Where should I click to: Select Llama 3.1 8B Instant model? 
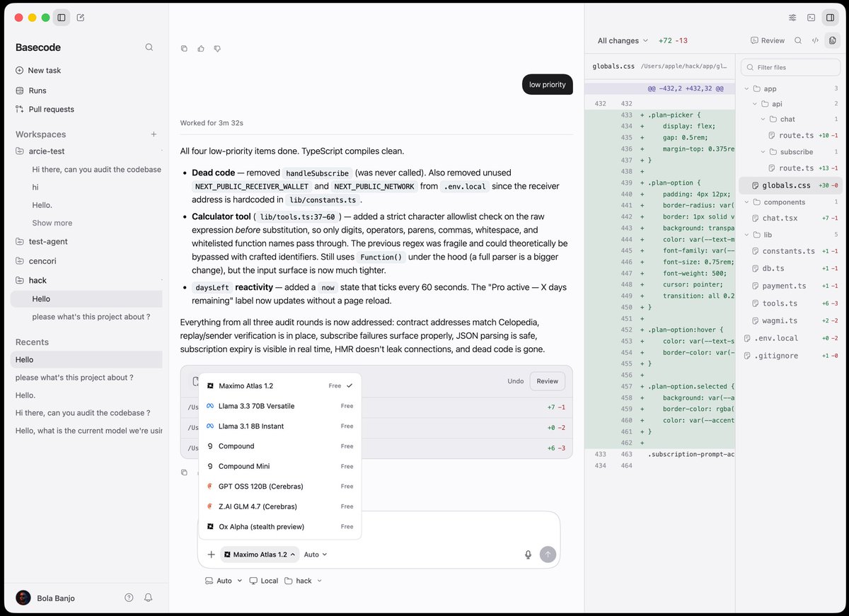click(x=280, y=426)
